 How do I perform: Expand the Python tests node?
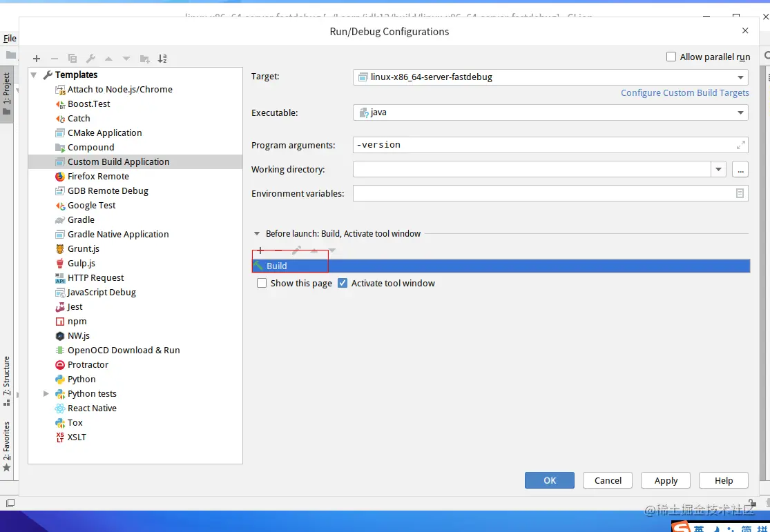[46, 393]
